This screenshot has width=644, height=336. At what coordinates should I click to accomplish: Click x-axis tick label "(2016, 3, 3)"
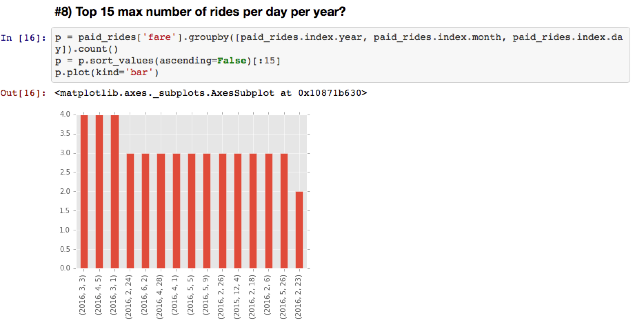pos(82,295)
